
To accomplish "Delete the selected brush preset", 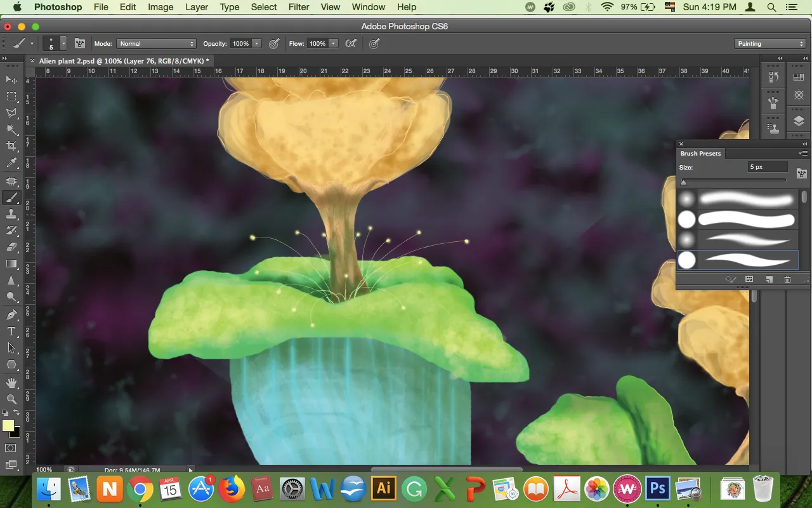I will coord(787,279).
